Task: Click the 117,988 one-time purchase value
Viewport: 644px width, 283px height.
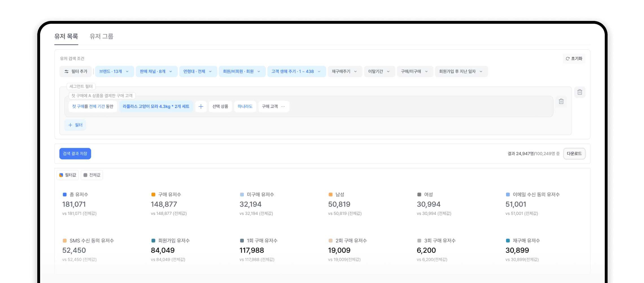Action: 252,250
